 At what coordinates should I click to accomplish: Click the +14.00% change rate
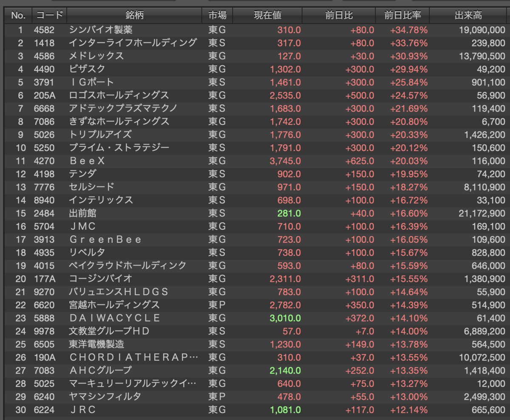coord(409,331)
